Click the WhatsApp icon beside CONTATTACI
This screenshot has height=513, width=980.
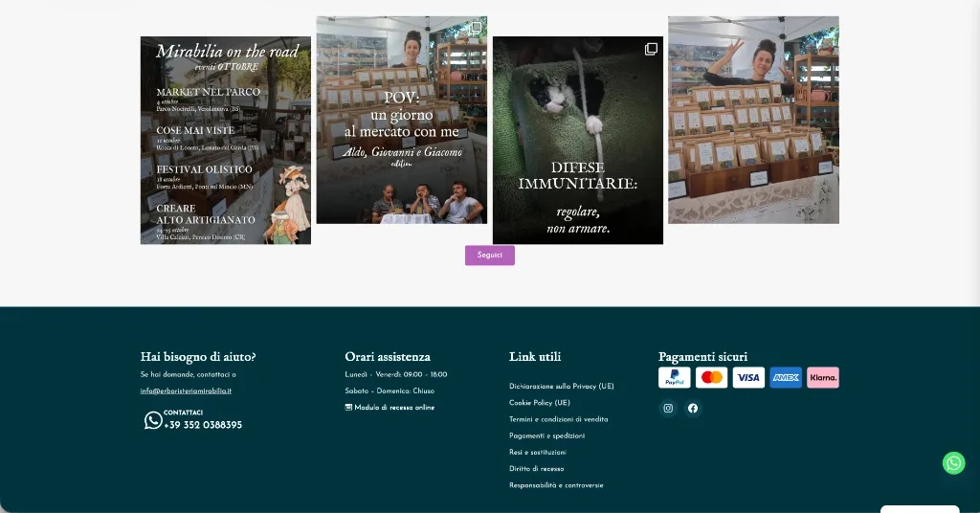pos(153,420)
